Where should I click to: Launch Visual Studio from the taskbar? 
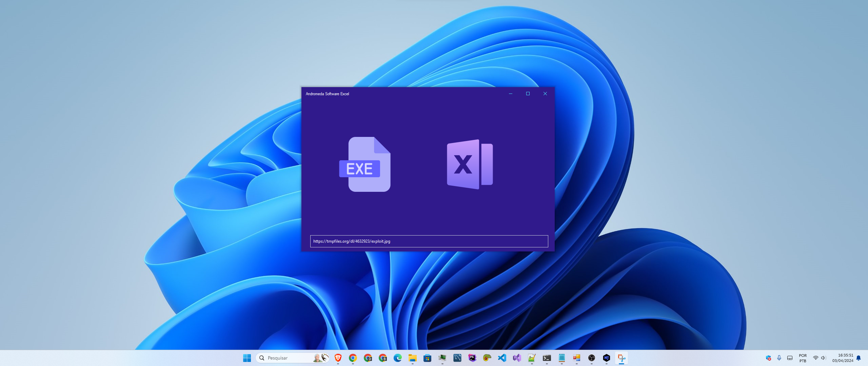tap(517, 358)
